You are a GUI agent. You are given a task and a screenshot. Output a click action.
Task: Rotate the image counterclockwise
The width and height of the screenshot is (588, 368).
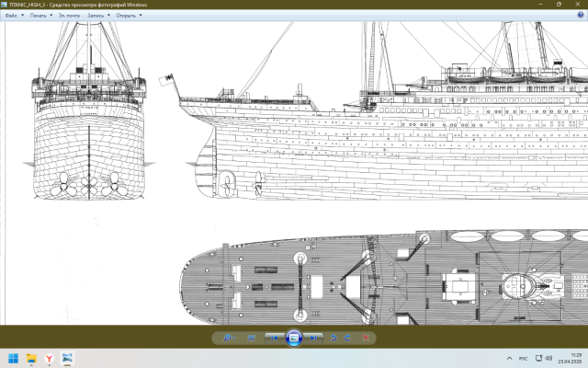(x=334, y=338)
